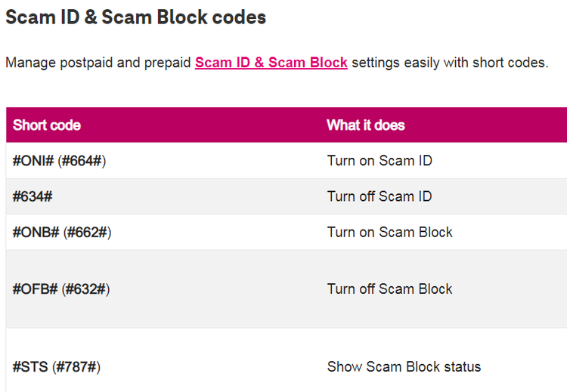
Task: Select the #ONB# (#662#) short code cell
Action: pos(62,232)
